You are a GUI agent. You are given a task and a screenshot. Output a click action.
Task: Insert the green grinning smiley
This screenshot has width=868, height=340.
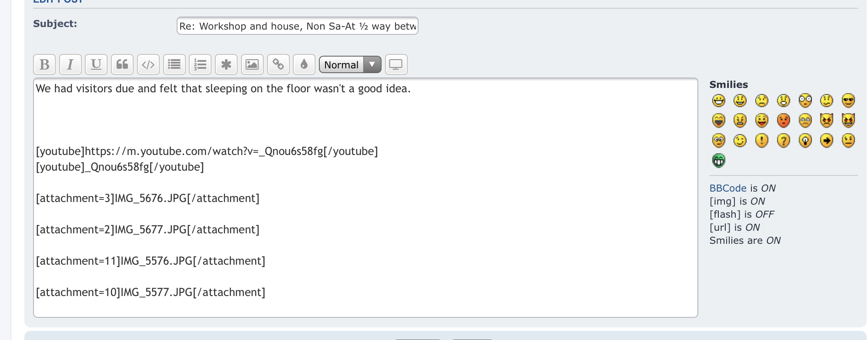[x=719, y=161]
